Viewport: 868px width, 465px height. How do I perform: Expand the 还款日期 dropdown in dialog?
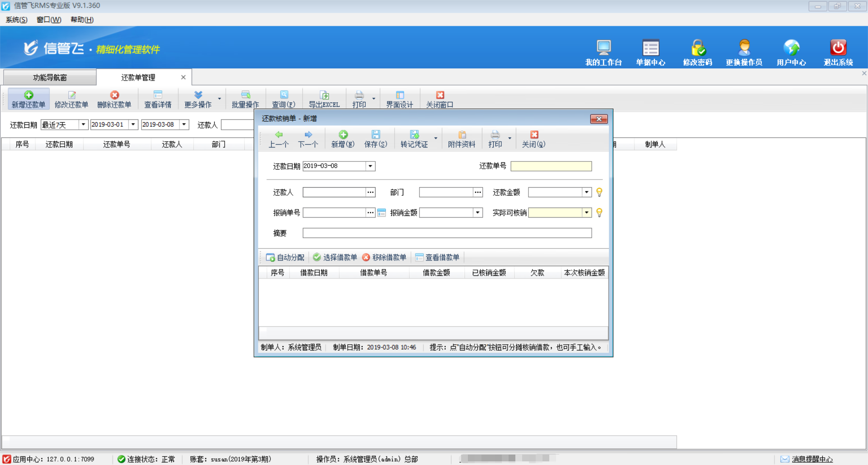[x=370, y=166]
